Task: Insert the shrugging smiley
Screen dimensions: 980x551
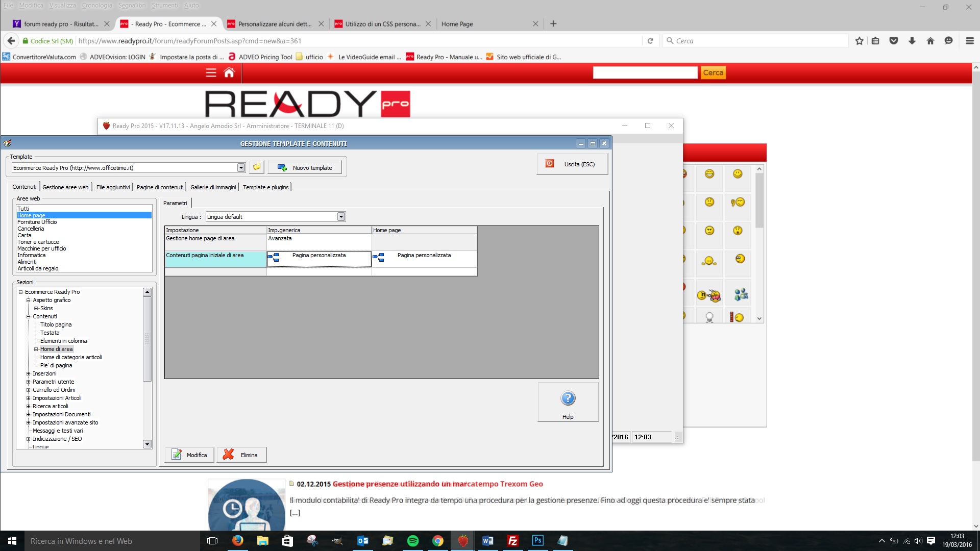Action: (709, 261)
